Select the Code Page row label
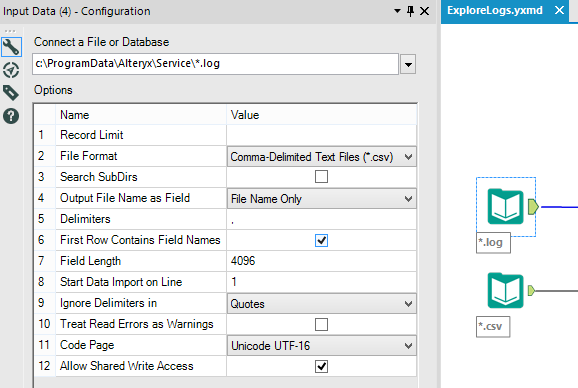Viewport: 578px width, 388px height. [x=87, y=345]
